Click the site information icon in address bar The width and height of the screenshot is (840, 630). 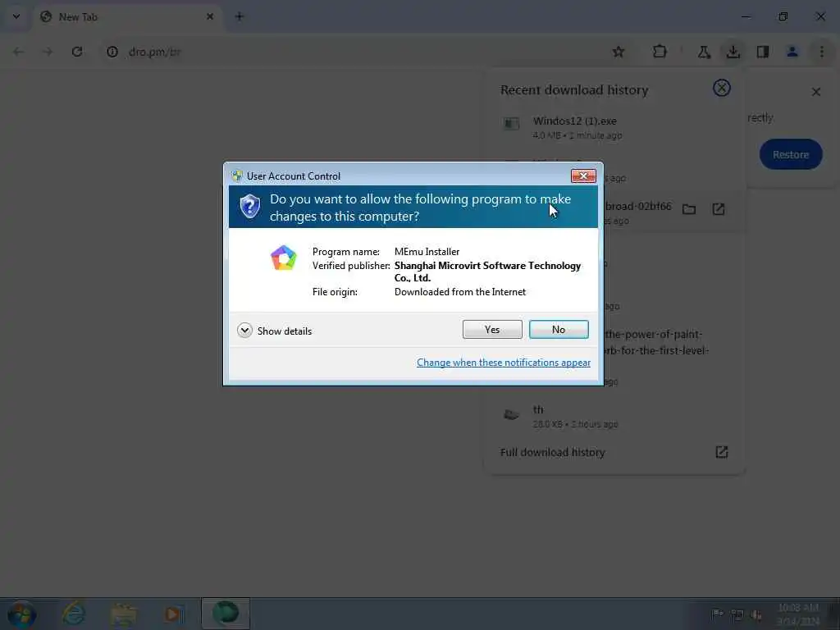click(x=112, y=52)
